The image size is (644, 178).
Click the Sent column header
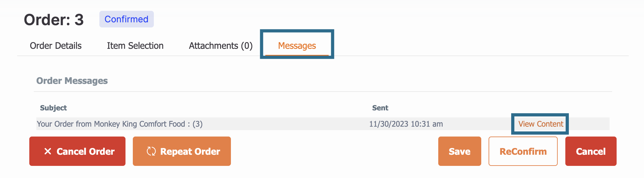coord(380,108)
